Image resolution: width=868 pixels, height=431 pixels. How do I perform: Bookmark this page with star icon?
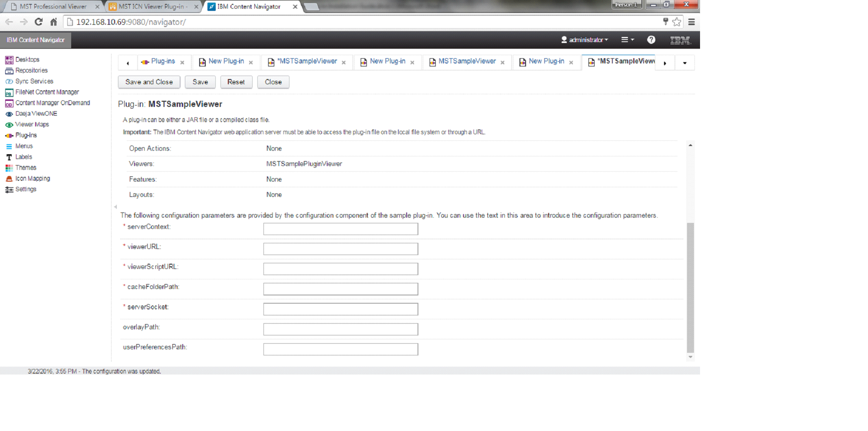point(677,22)
